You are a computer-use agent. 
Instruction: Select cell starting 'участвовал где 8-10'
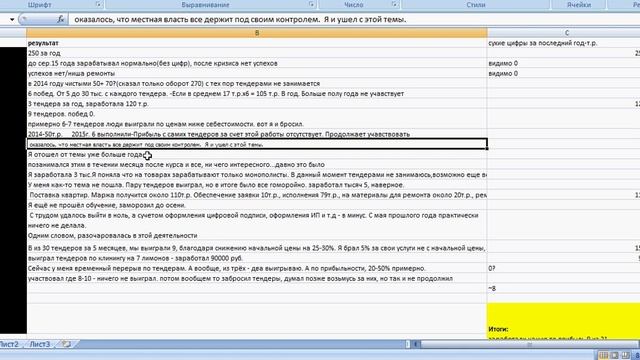tap(257, 278)
